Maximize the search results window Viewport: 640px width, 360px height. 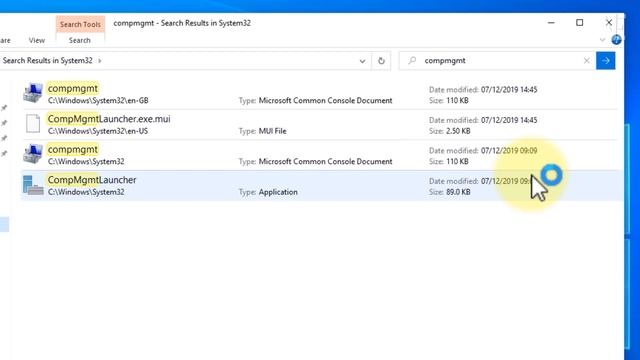point(580,23)
